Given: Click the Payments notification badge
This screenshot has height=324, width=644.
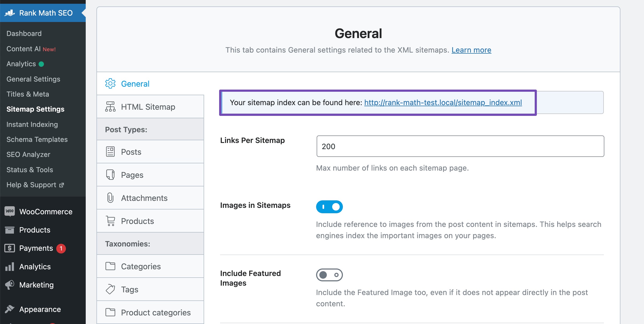Looking at the screenshot, I should click(61, 248).
